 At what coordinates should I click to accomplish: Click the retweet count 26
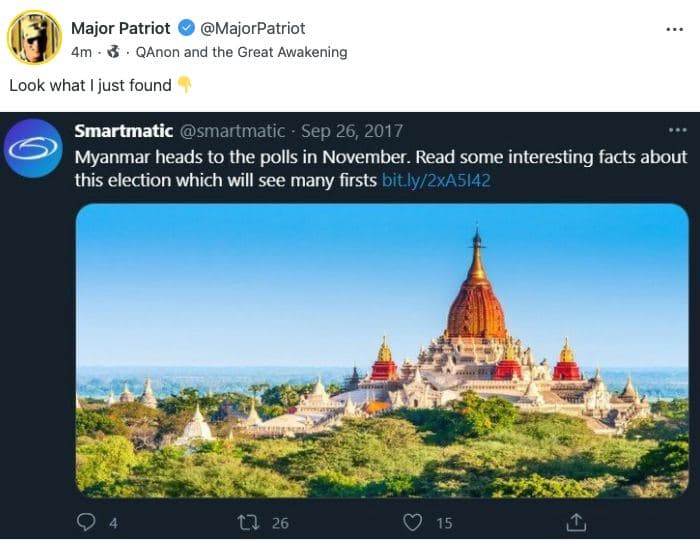[280, 522]
